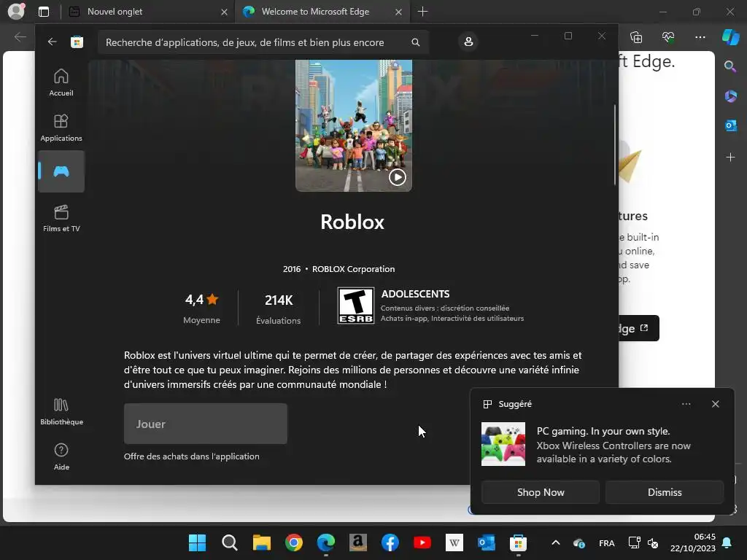This screenshot has width=747, height=560.
Task: Open the notification bell in tray
Action: click(x=727, y=542)
